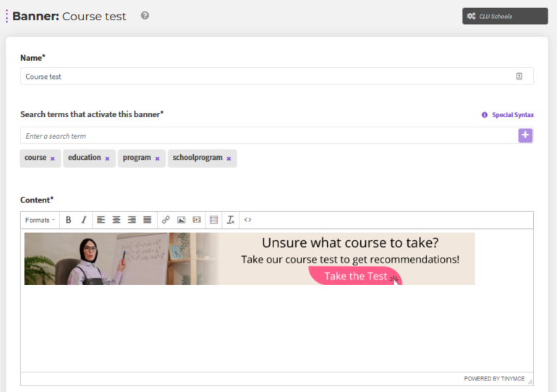Image resolution: width=557 pixels, height=392 pixels.
Task: Open the source code view icon
Action: pos(248,220)
